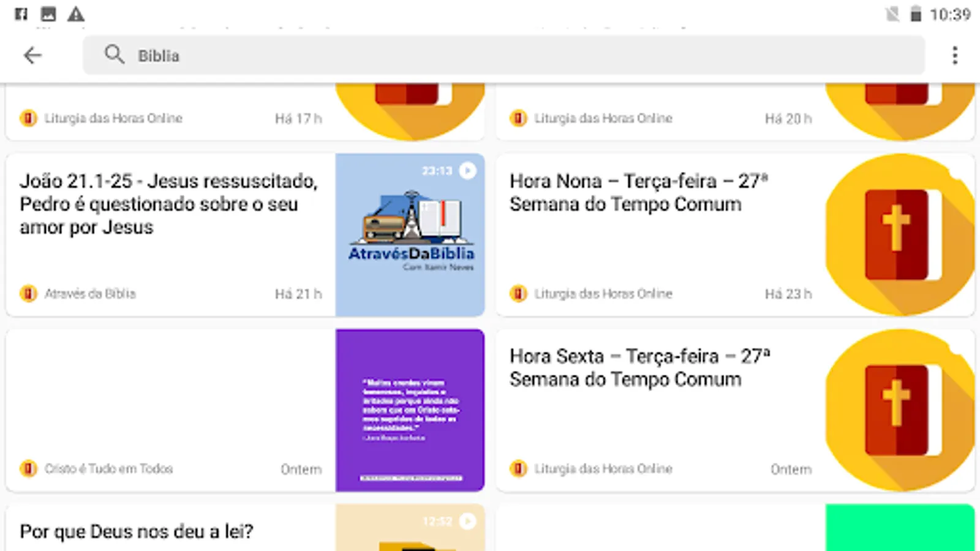Open the "Hora Nona – Terça-feira" article
The height and width of the screenshot is (551, 980).
(x=639, y=192)
